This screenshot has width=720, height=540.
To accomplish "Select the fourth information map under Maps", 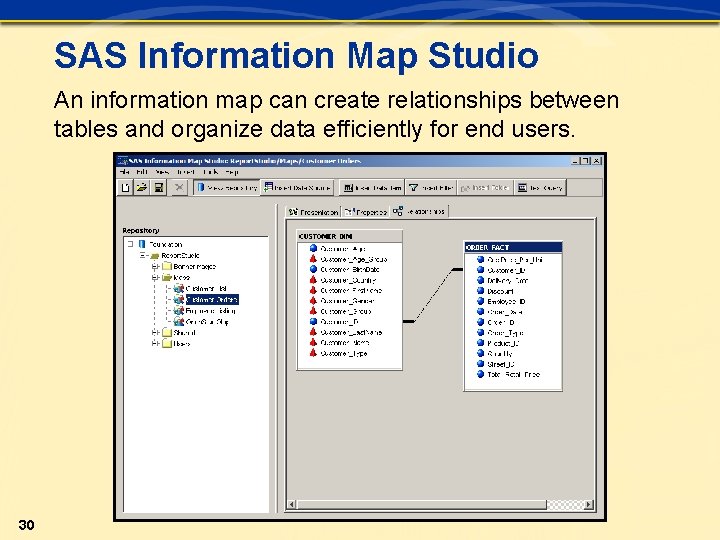I will [x=201, y=322].
